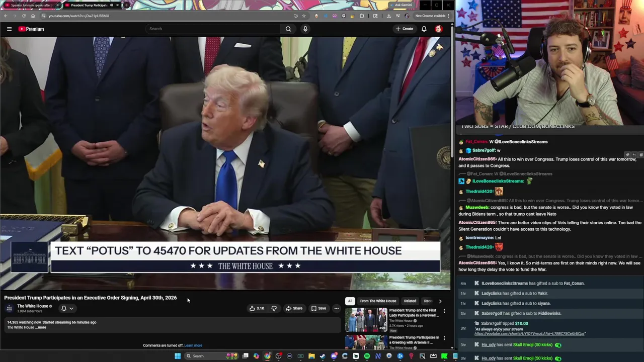Open The White House channel avatar
The width and height of the screenshot is (644, 362).
[9, 308]
